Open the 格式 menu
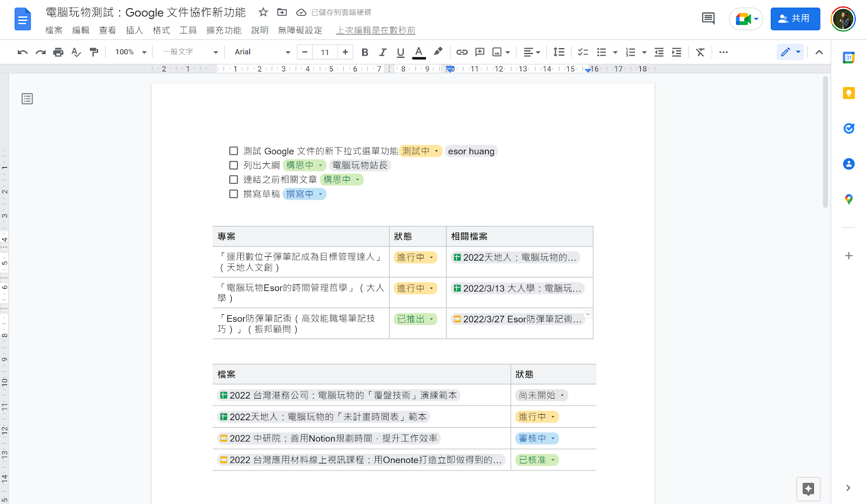The width and height of the screenshot is (866, 504). 161,30
